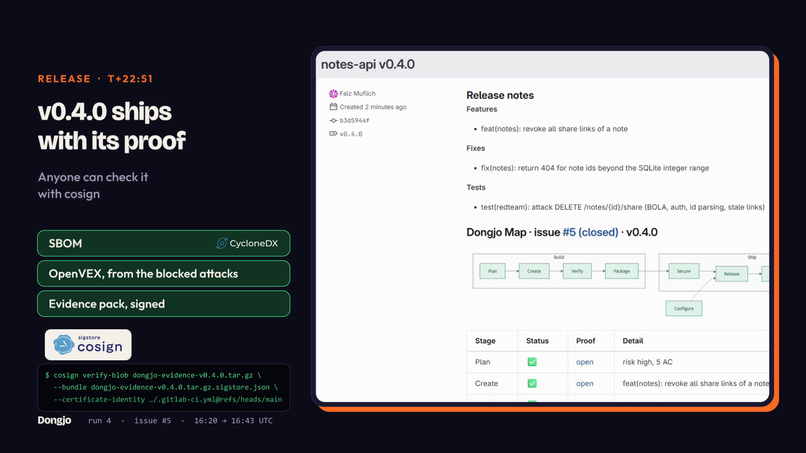
Task: Click the CycloneDX logo in SBOM bar
Action: coord(247,243)
